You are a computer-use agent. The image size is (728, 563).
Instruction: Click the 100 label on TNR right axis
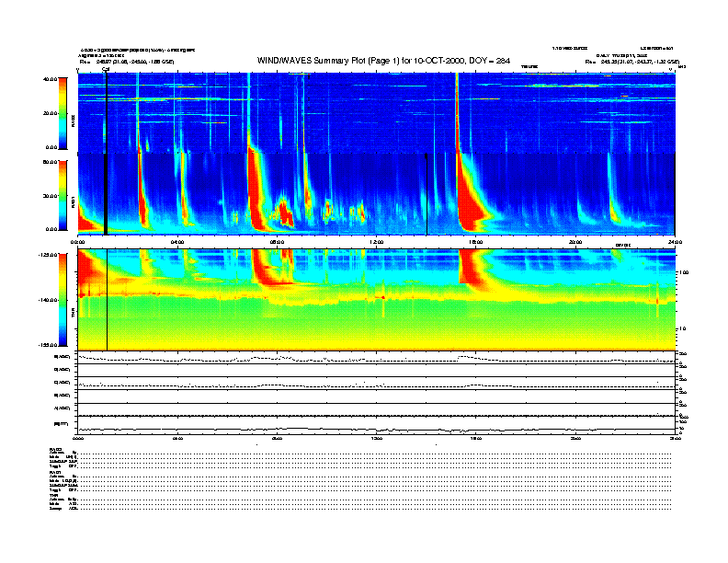point(684,272)
